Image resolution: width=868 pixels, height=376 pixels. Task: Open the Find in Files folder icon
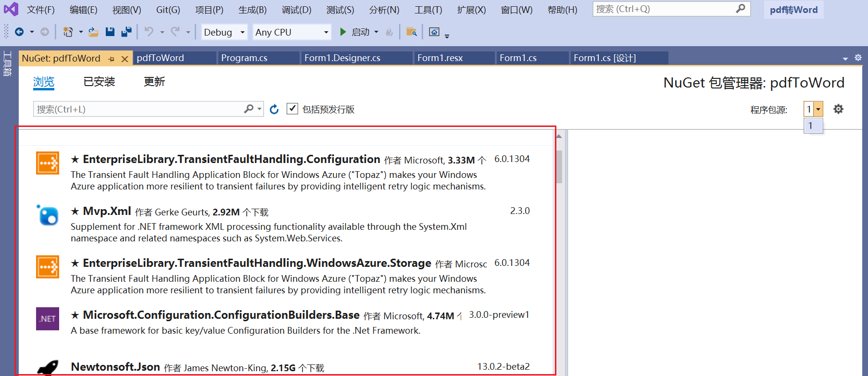[412, 32]
